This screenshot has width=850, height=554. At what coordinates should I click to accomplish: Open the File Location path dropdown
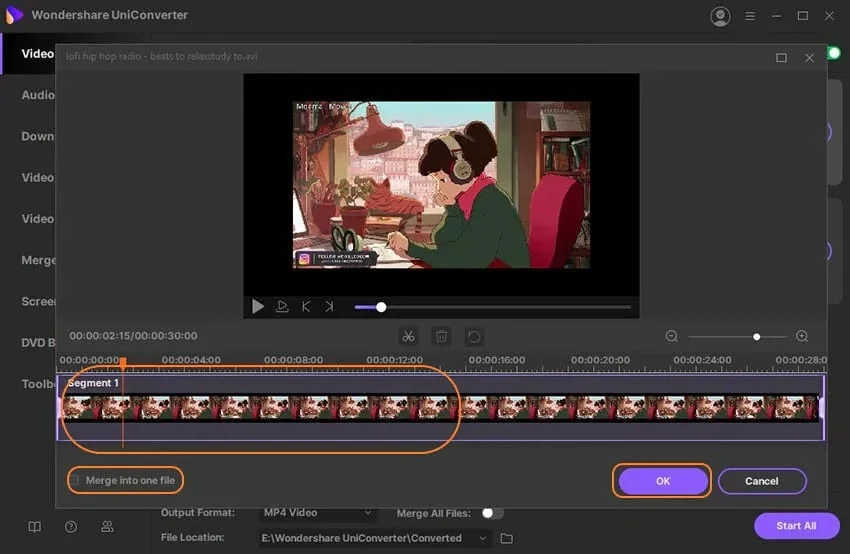pos(374,538)
